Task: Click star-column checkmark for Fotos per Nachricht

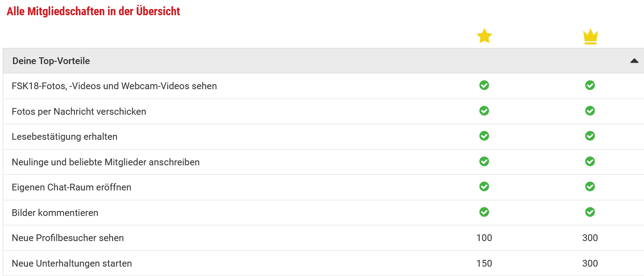Action: [x=484, y=111]
